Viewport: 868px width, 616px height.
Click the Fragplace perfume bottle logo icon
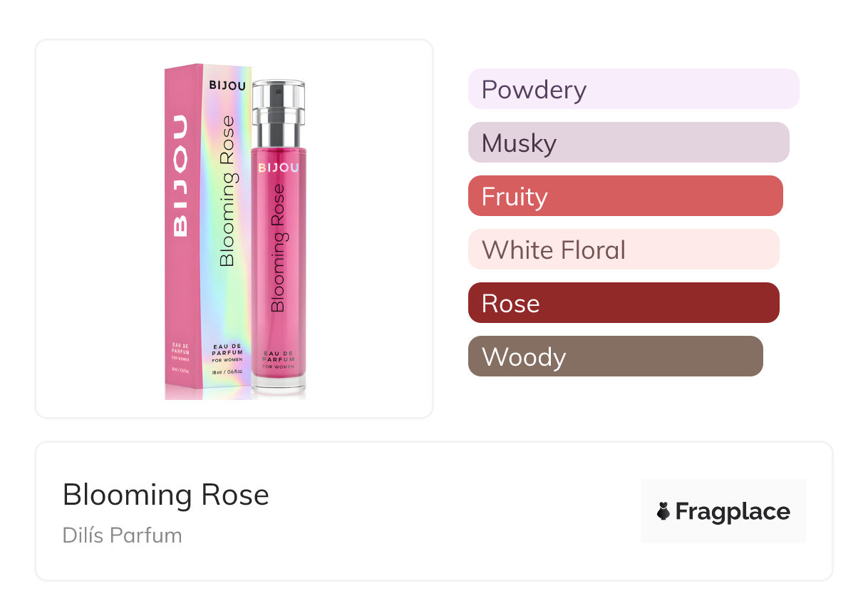[663, 511]
